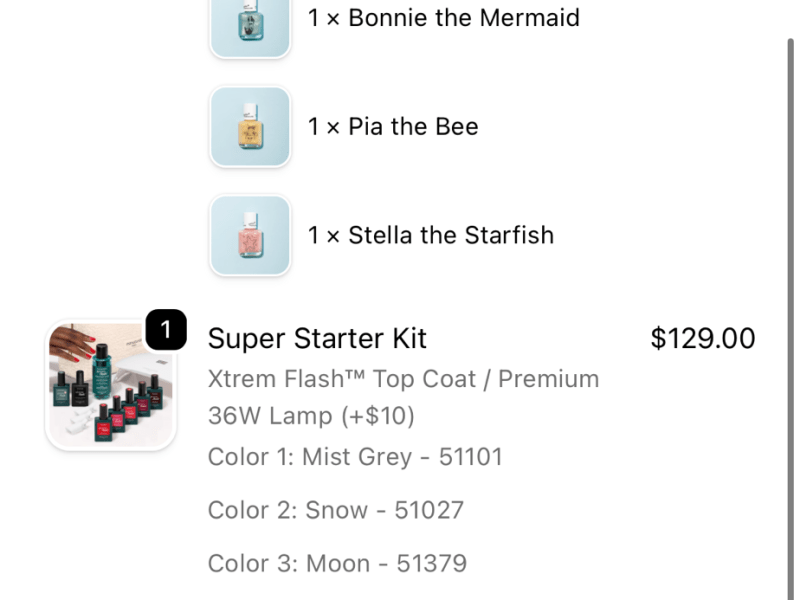Click the "36W Lamp (+$10)" option text
This screenshot has width=800, height=600.
(x=311, y=415)
